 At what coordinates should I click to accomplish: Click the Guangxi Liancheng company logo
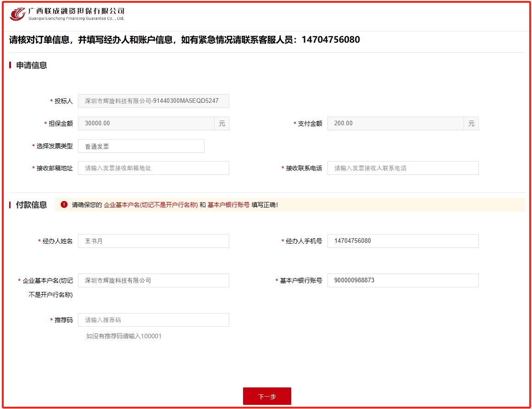67,14
